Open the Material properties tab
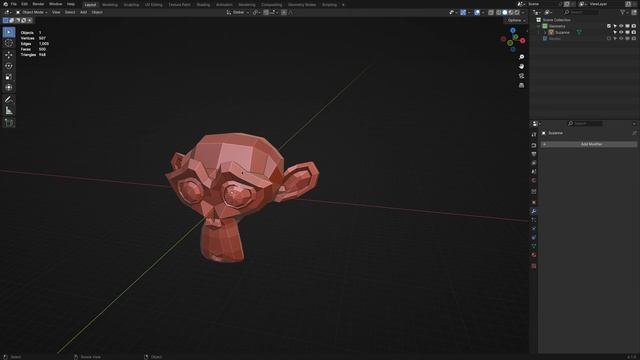 pyautogui.click(x=533, y=255)
